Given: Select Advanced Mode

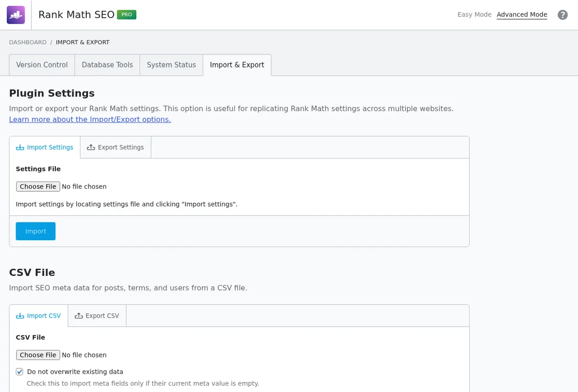Looking at the screenshot, I should coord(522,14).
